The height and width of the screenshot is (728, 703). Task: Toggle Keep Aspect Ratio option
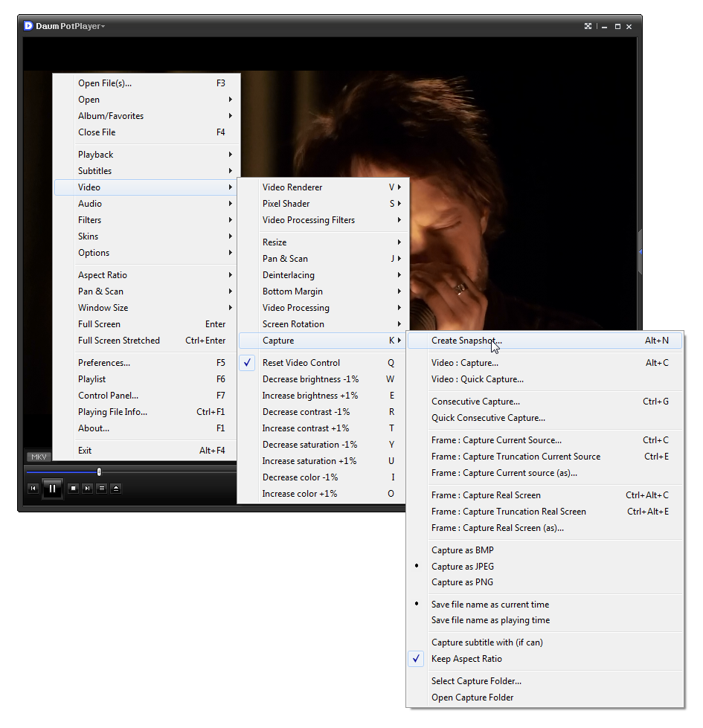466,659
